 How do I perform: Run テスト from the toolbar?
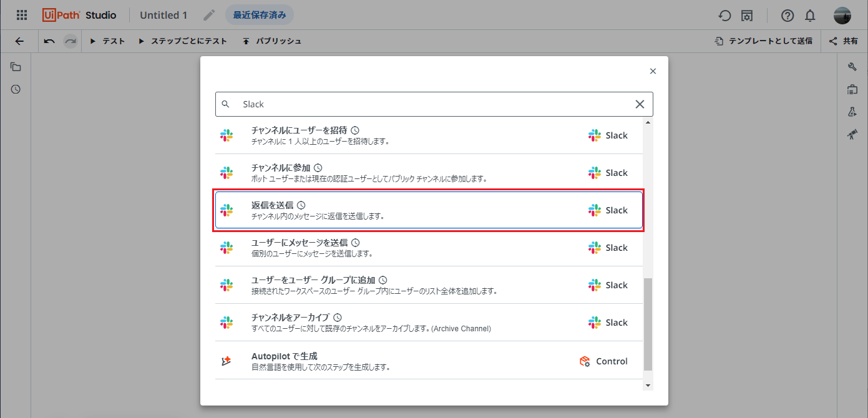coord(107,41)
